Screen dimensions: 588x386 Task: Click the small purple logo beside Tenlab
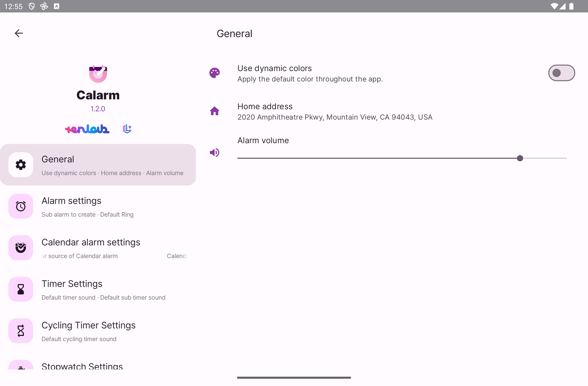click(127, 129)
